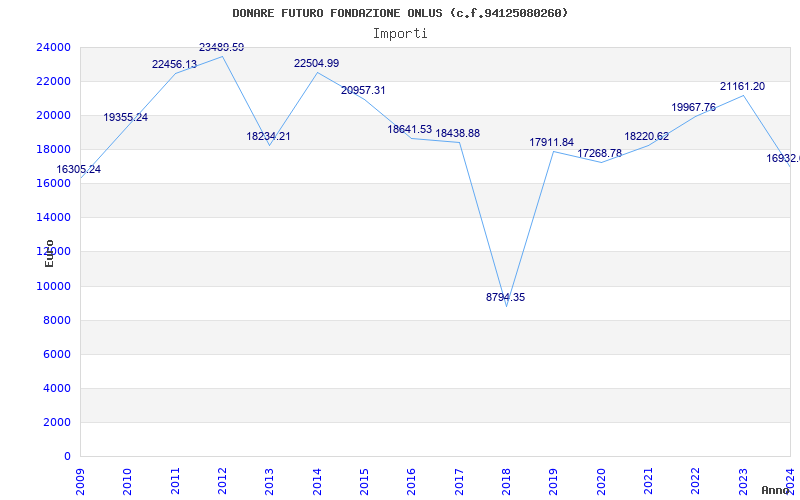
Task: Click the 18000 y-axis tick label
Action: (x=54, y=149)
